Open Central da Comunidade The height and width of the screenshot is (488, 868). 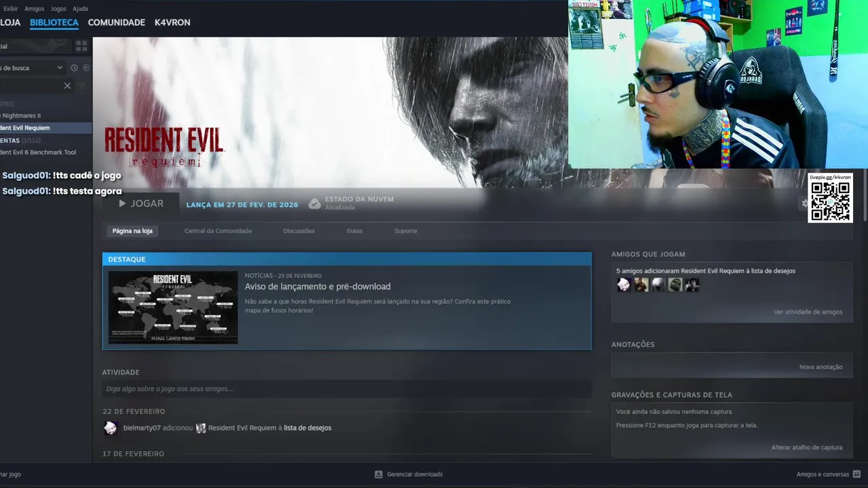pyautogui.click(x=218, y=231)
